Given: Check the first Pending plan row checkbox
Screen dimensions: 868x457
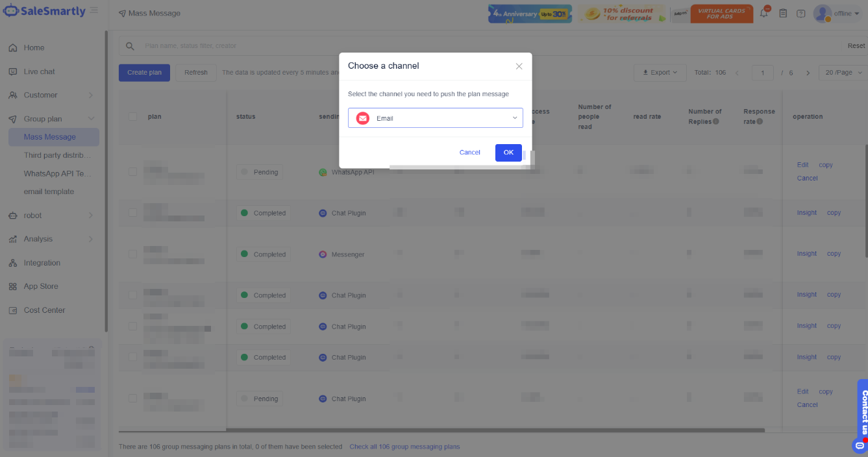Looking at the screenshot, I should pyautogui.click(x=132, y=172).
